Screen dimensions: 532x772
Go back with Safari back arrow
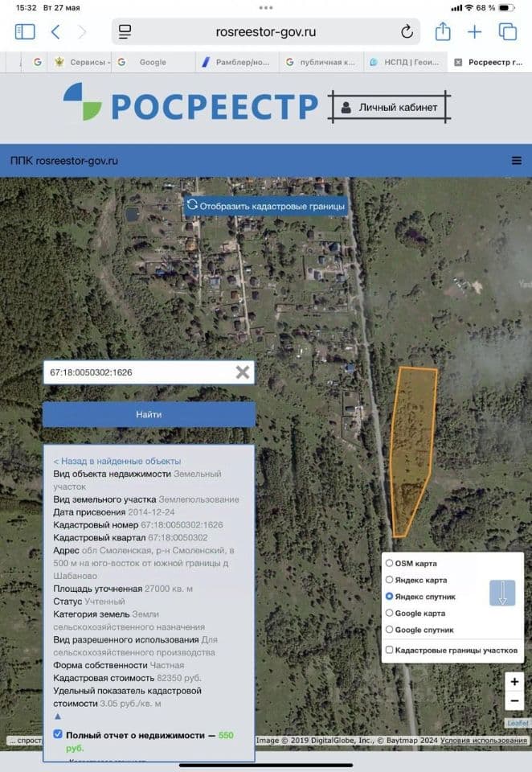[x=55, y=32]
